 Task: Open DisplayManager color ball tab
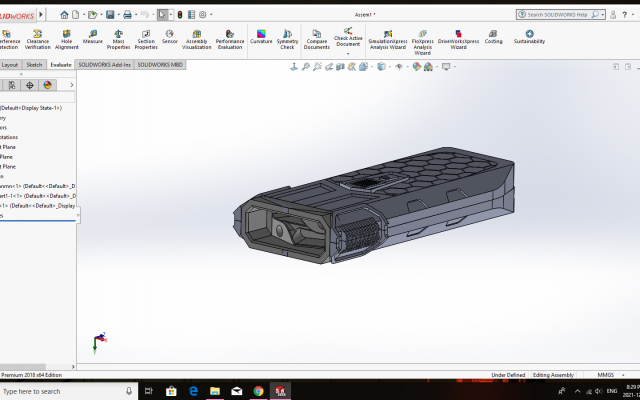(47, 85)
